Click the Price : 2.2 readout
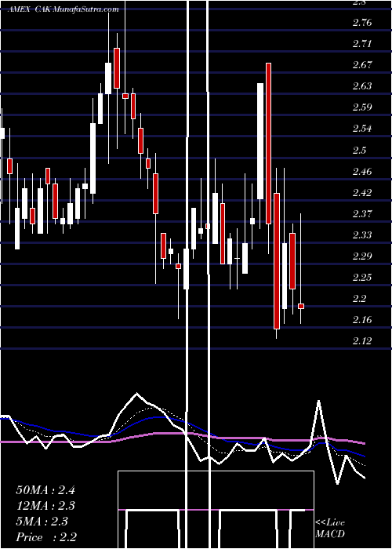The image size is (392, 549). pyautogui.click(x=46, y=537)
